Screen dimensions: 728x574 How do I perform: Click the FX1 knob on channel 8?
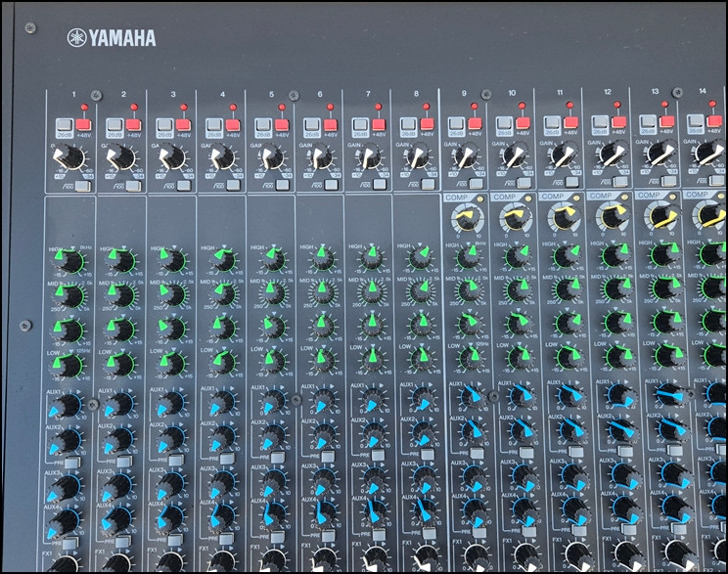point(428,557)
